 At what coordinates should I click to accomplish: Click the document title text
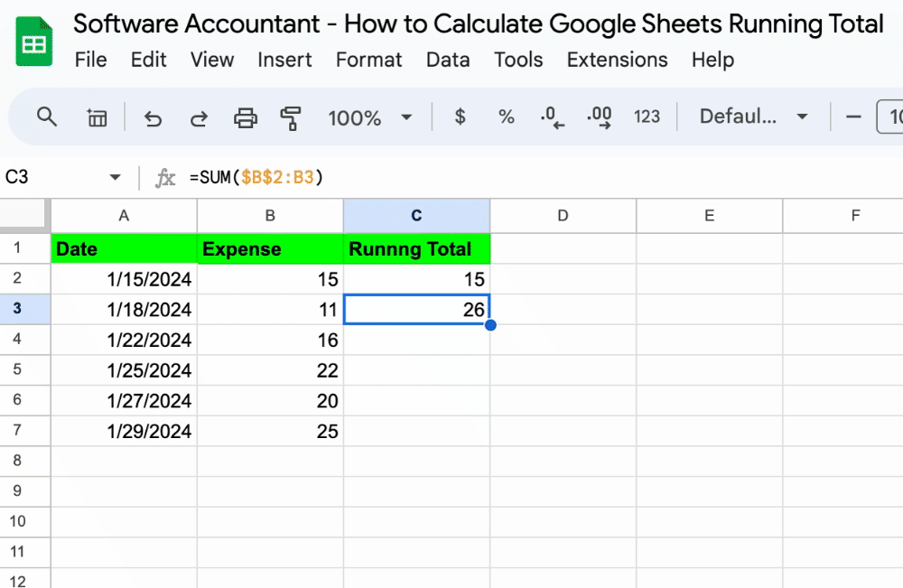point(478,24)
